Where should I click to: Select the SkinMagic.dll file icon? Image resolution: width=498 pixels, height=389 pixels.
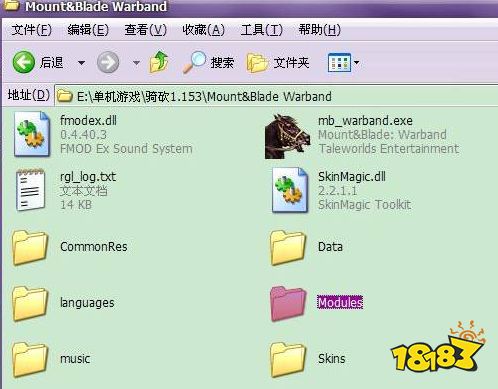(x=289, y=190)
